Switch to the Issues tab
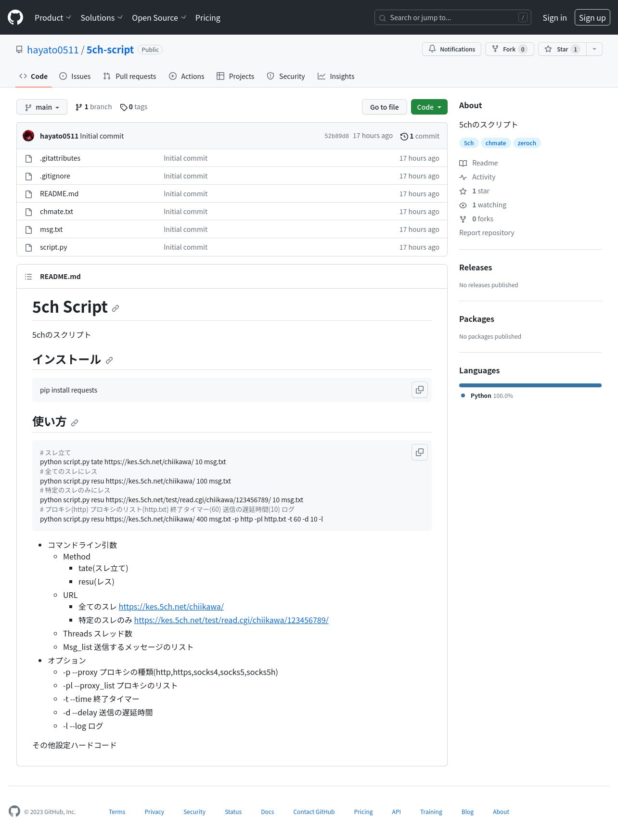618x840 pixels. [x=75, y=76]
